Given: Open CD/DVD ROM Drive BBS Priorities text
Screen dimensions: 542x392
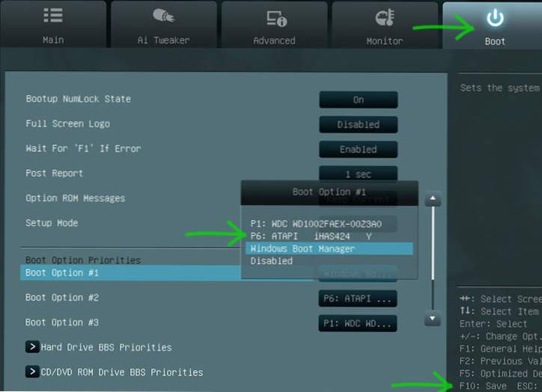Looking at the screenshot, I should tap(122, 373).
